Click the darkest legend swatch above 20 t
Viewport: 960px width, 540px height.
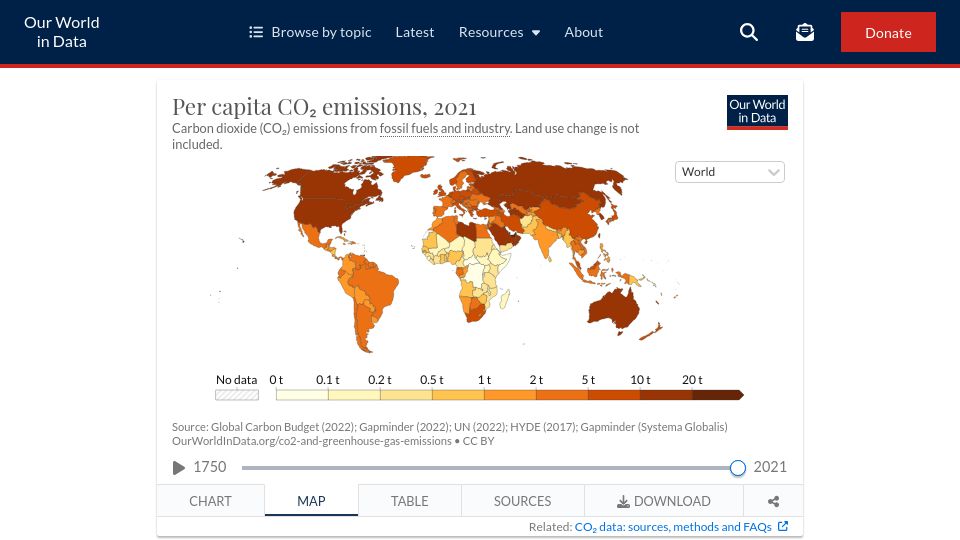click(718, 395)
